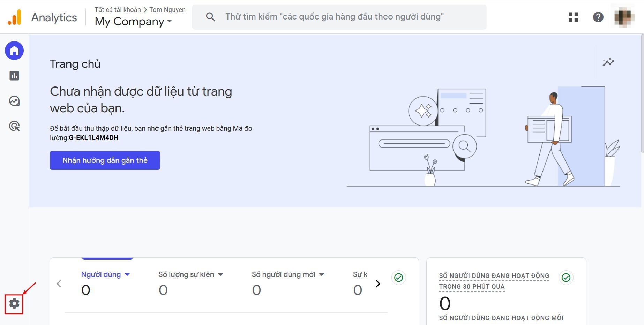The width and height of the screenshot is (644, 325).
Task: Click the vertical page scrollbar
Action: coord(642,93)
